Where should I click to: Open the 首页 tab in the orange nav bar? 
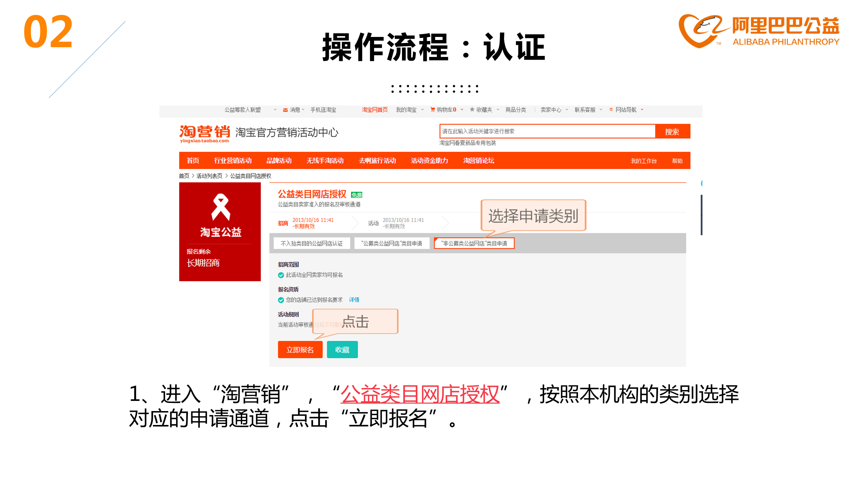(x=193, y=161)
